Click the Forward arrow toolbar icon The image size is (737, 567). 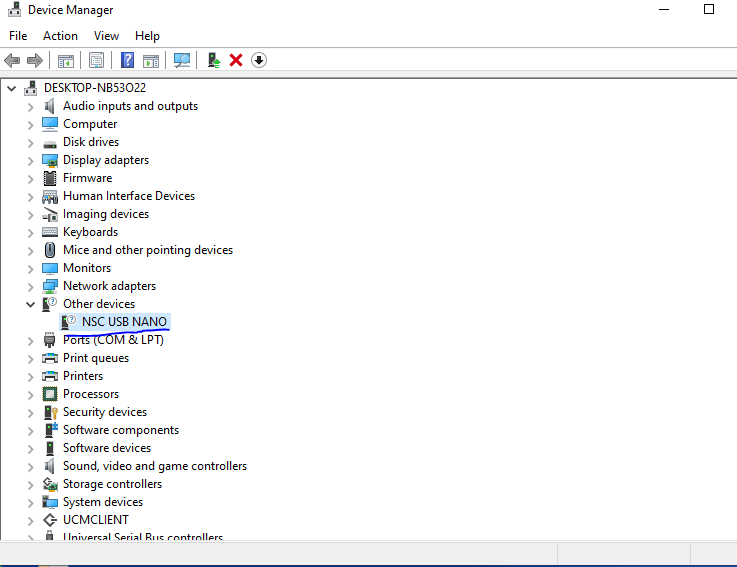click(35, 60)
